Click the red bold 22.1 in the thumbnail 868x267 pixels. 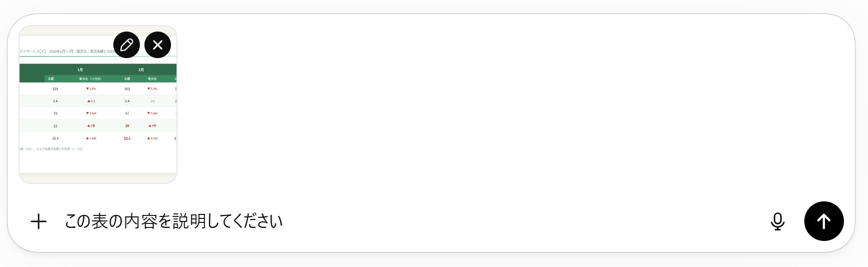pyautogui.click(x=127, y=138)
